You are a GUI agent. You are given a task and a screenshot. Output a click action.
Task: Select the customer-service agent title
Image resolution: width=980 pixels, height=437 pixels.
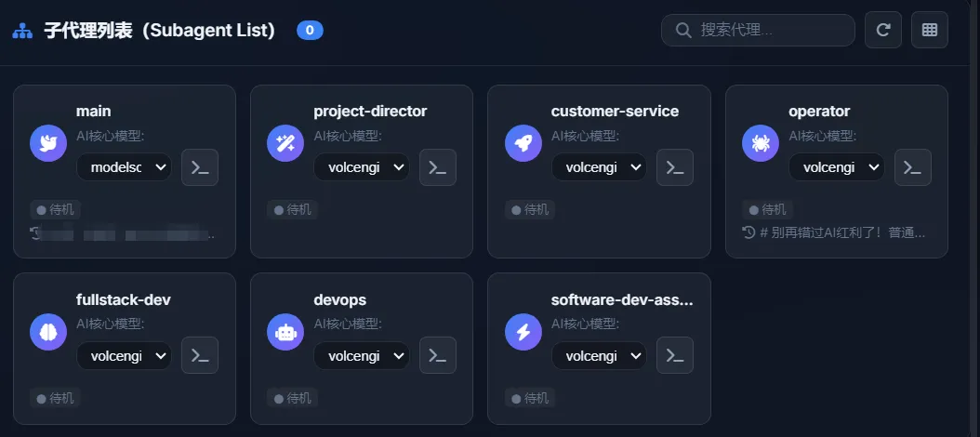click(x=615, y=112)
